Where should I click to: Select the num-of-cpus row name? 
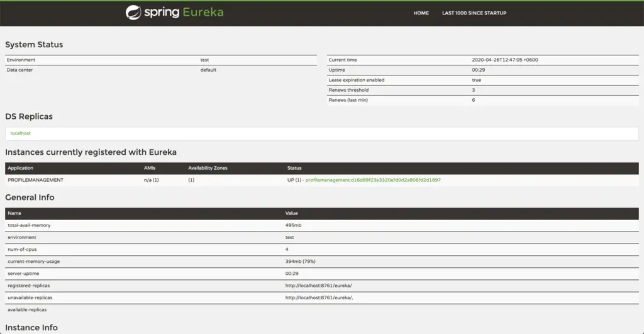(22, 249)
